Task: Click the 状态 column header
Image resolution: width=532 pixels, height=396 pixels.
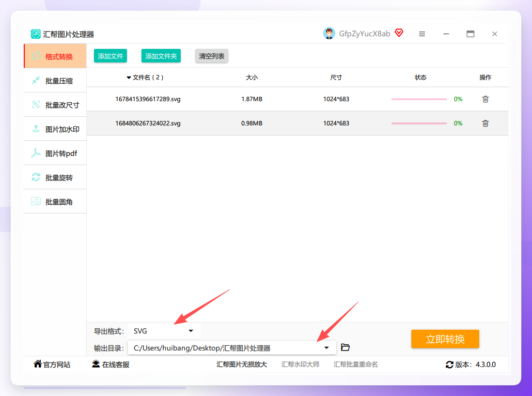Action: (x=421, y=77)
